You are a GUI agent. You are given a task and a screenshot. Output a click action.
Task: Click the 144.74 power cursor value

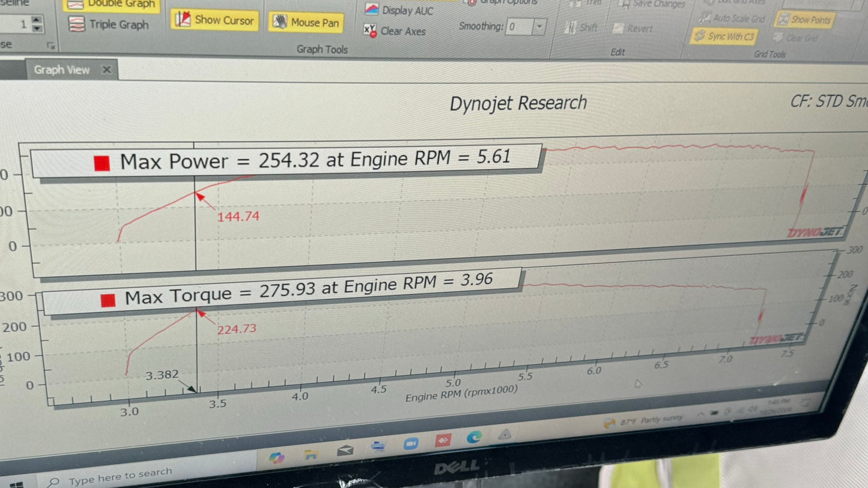(238, 216)
